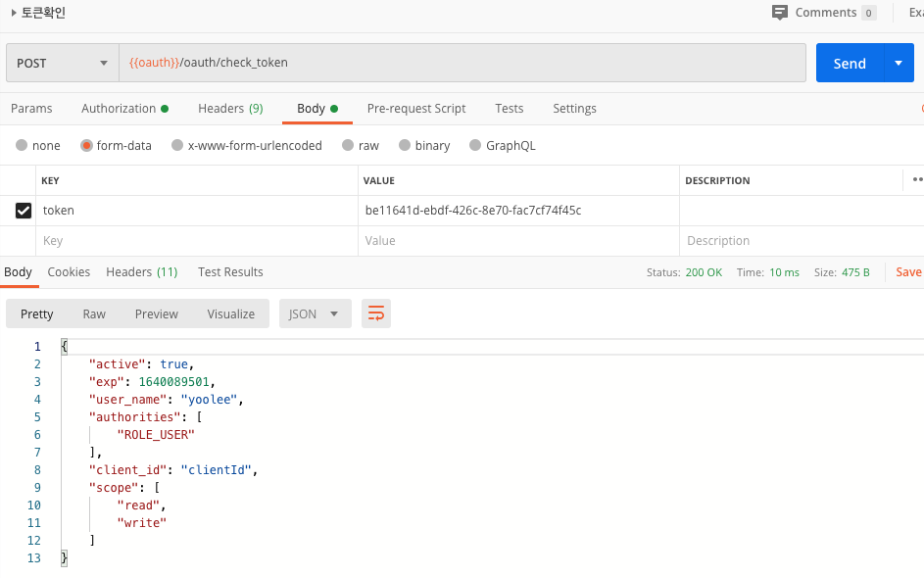
Task: Toggle the line wrap icon
Action: (x=376, y=313)
